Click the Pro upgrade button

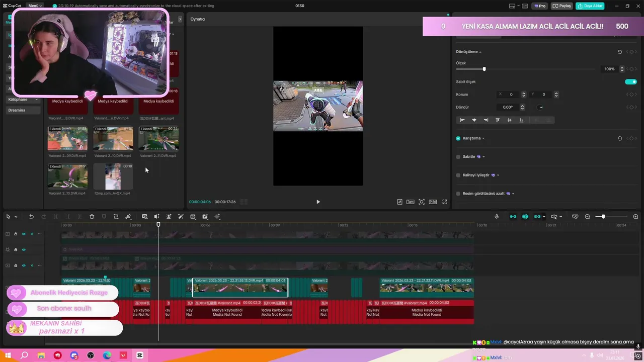540,6
